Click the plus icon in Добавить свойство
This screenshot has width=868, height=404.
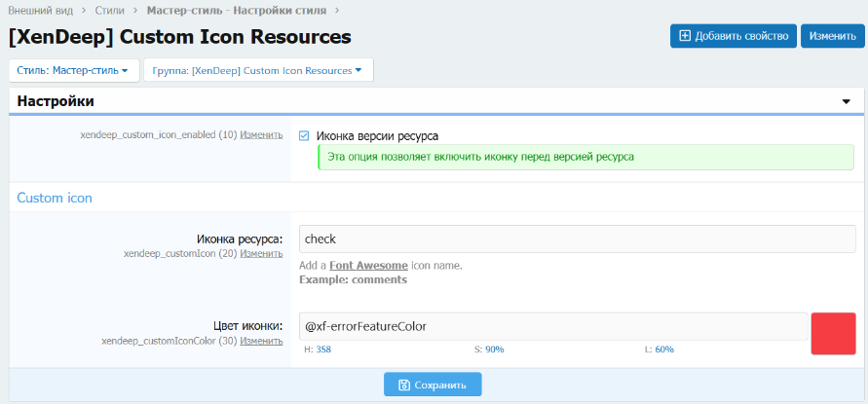click(x=685, y=36)
